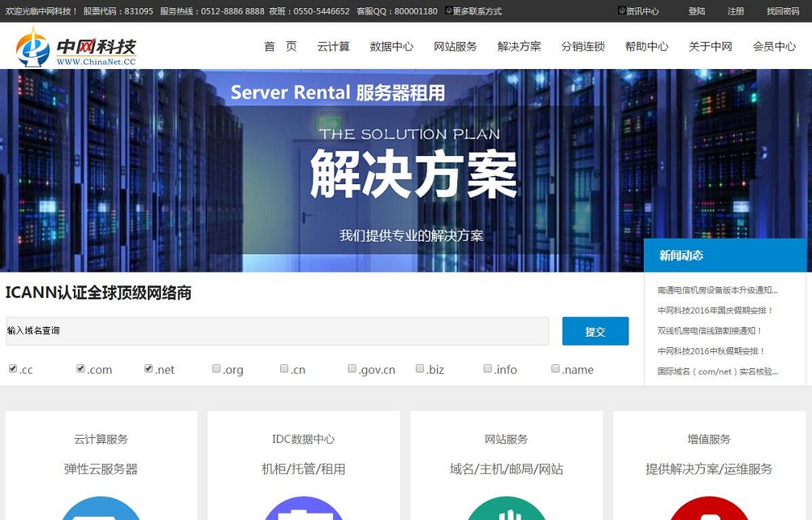The image size is (812, 520).
Task: Open news 中网科技2016中秋假期安排
Action: click(711, 350)
